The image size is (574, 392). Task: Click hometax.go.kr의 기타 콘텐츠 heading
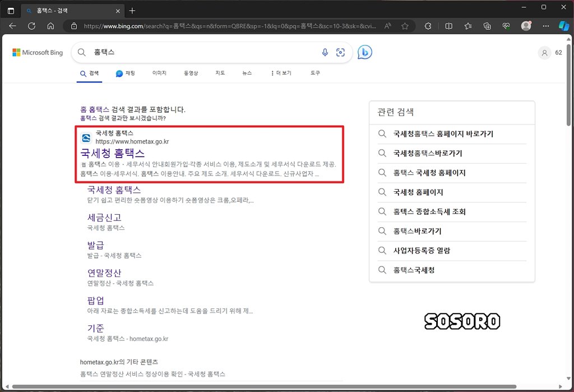click(119, 362)
